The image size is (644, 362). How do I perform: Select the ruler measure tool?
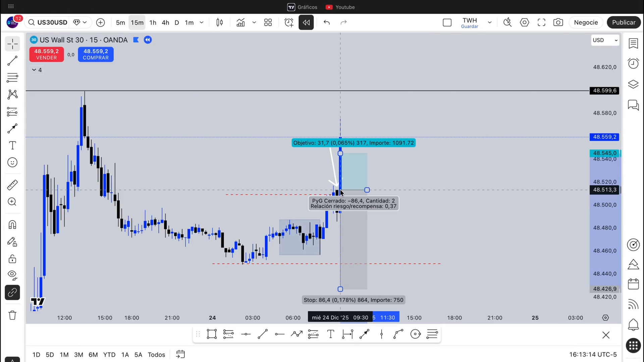pyautogui.click(x=12, y=185)
